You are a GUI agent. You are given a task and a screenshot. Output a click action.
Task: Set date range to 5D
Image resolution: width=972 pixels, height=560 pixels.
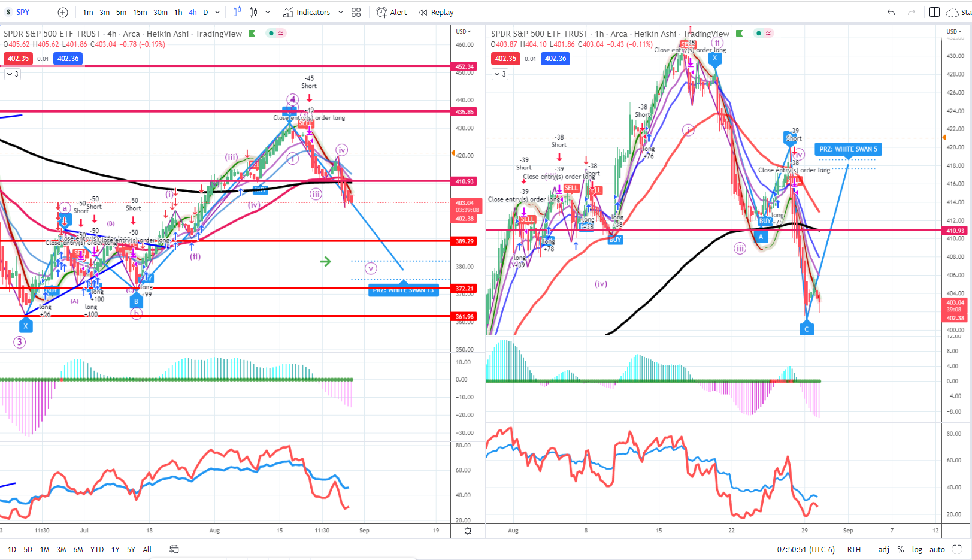[28, 549]
